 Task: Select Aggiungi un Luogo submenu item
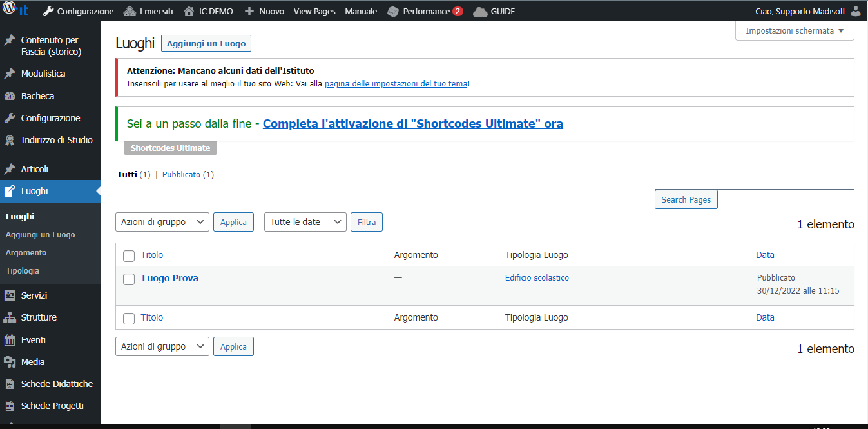40,235
